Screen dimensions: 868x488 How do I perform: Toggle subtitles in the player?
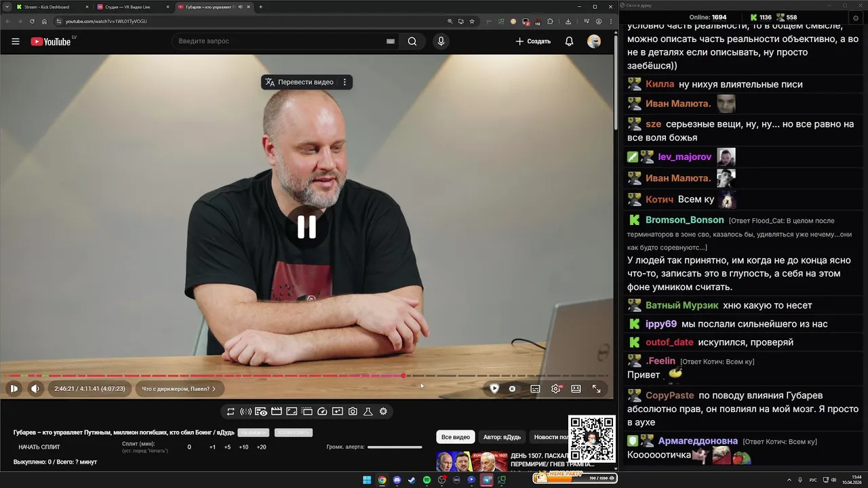[535, 388]
